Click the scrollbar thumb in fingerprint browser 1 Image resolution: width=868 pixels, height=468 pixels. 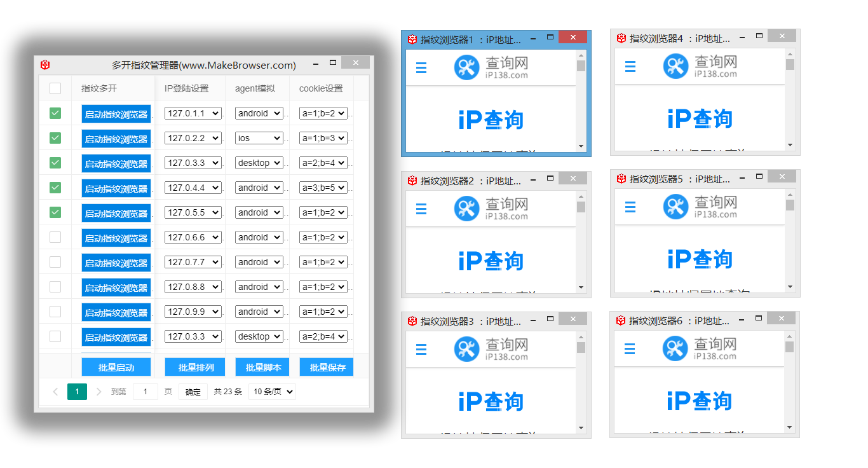[x=581, y=66]
